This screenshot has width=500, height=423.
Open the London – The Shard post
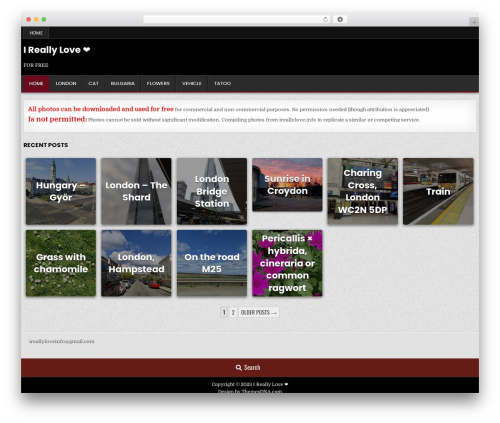tap(136, 191)
